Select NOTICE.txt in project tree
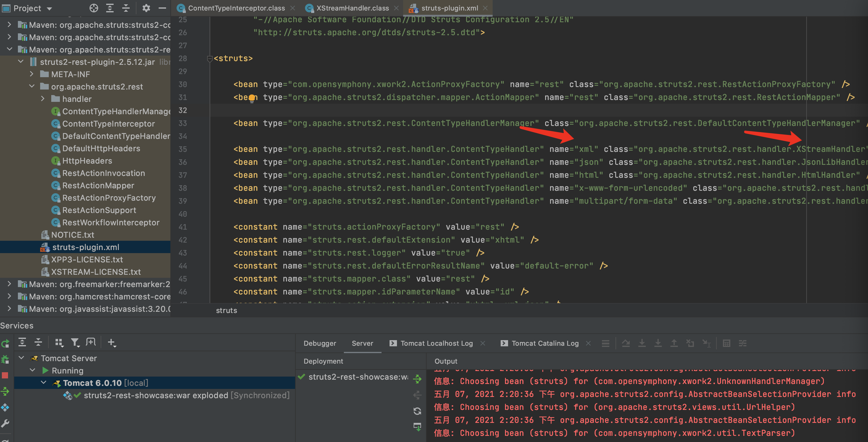This screenshot has height=442, width=868. tap(73, 235)
